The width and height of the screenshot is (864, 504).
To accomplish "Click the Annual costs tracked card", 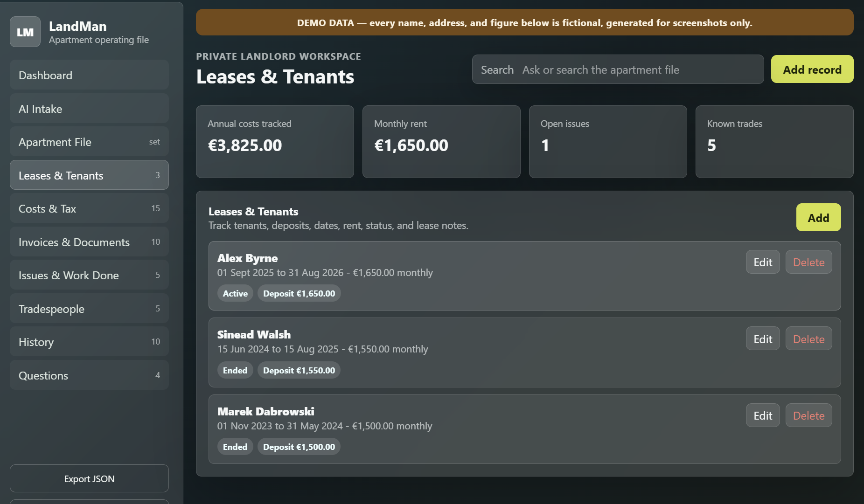I will tap(275, 142).
